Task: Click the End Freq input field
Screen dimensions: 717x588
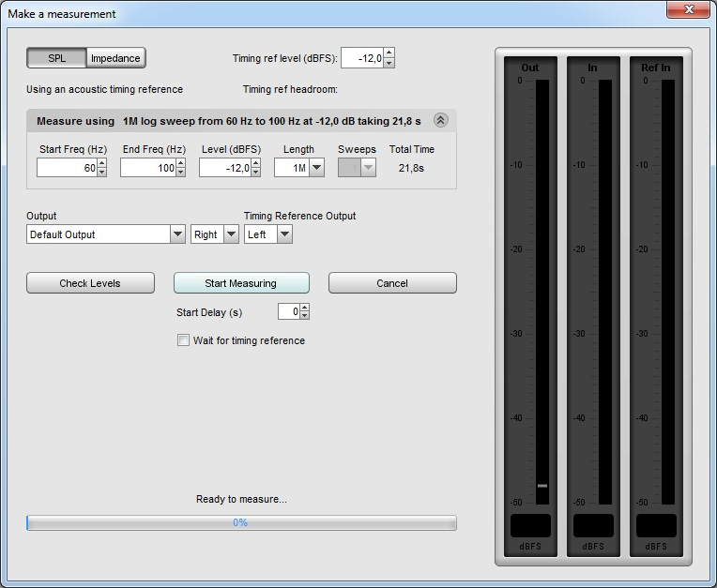Action: click(x=148, y=168)
